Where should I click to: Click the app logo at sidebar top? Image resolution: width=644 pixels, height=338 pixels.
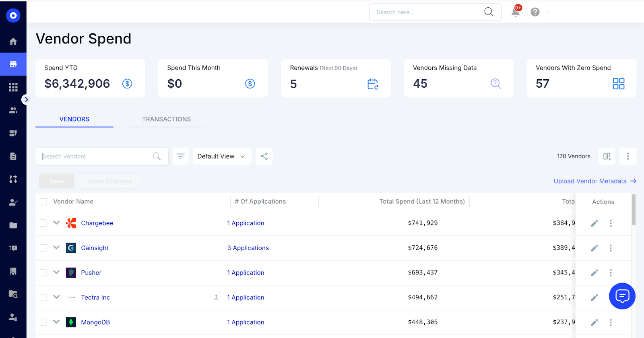13,15
